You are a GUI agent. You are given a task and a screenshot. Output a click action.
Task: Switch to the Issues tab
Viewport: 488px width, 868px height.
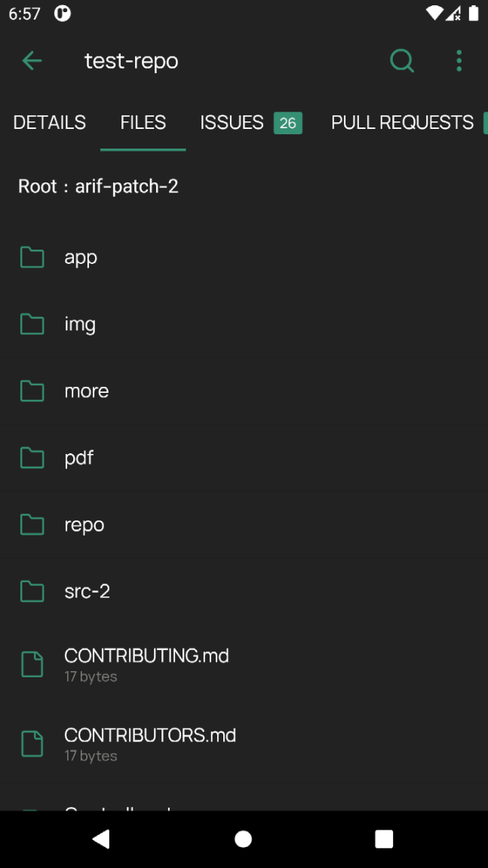tap(232, 123)
